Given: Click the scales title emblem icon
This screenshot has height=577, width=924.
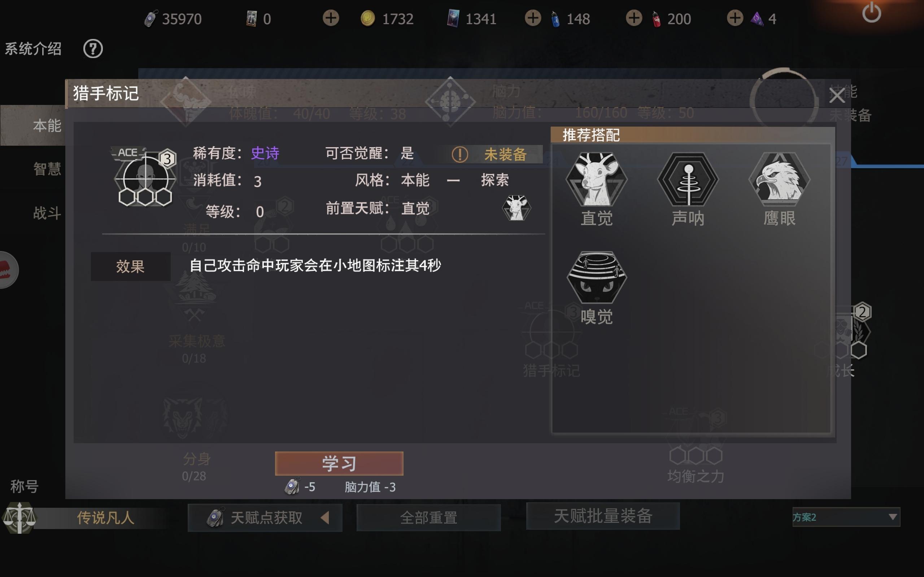Looking at the screenshot, I should pyautogui.click(x=19, y=517).
